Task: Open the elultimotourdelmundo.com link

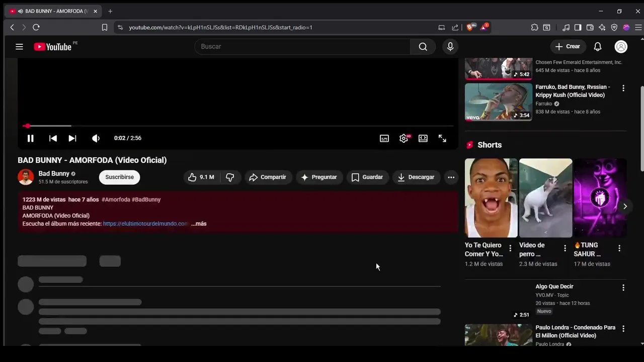Action: click(x=146, y=224)
